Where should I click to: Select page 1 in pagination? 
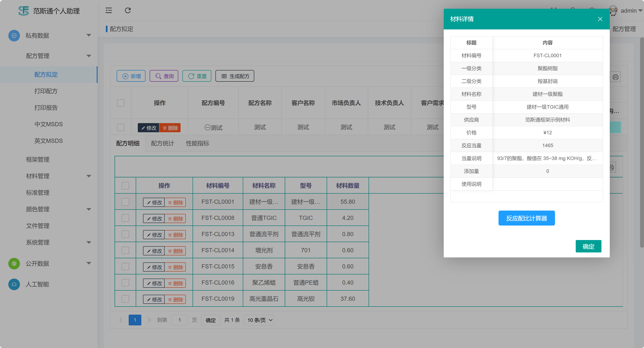coord(135,320)
